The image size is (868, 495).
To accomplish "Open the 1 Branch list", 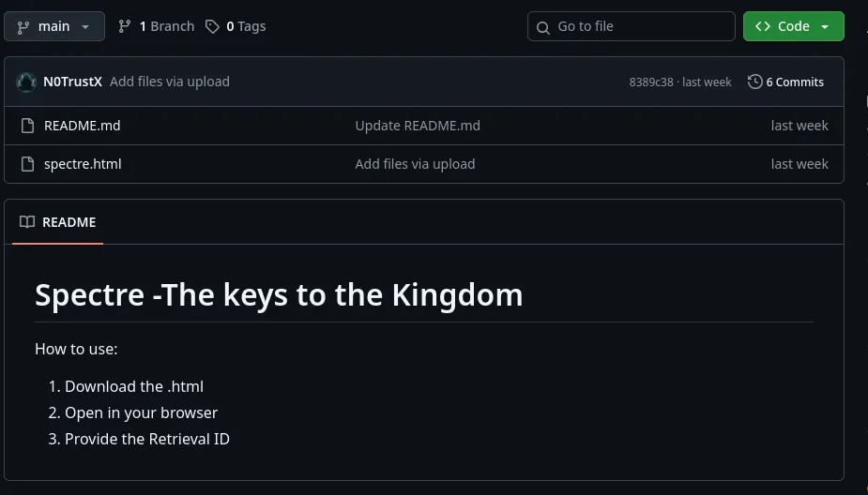I will (x=166, y=26).
